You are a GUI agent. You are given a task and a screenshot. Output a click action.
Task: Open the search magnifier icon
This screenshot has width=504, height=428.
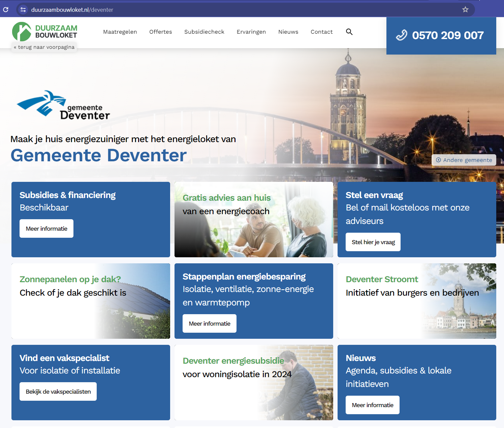click(349, 32)
